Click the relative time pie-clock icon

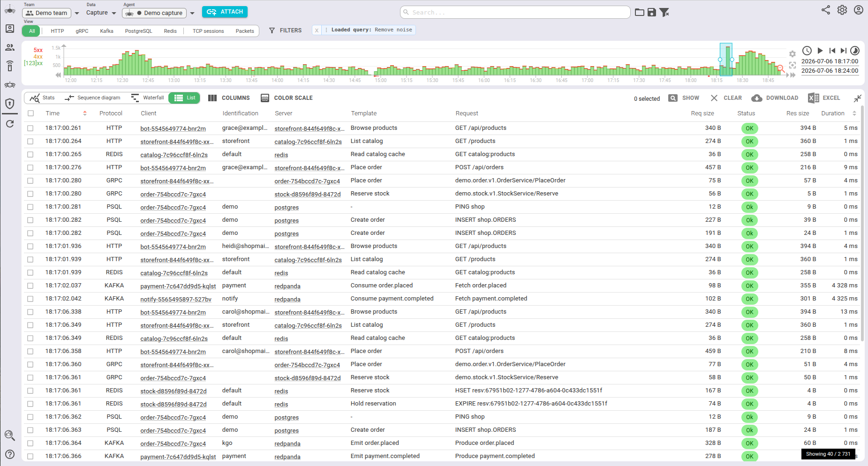click(x=855, y=51)
